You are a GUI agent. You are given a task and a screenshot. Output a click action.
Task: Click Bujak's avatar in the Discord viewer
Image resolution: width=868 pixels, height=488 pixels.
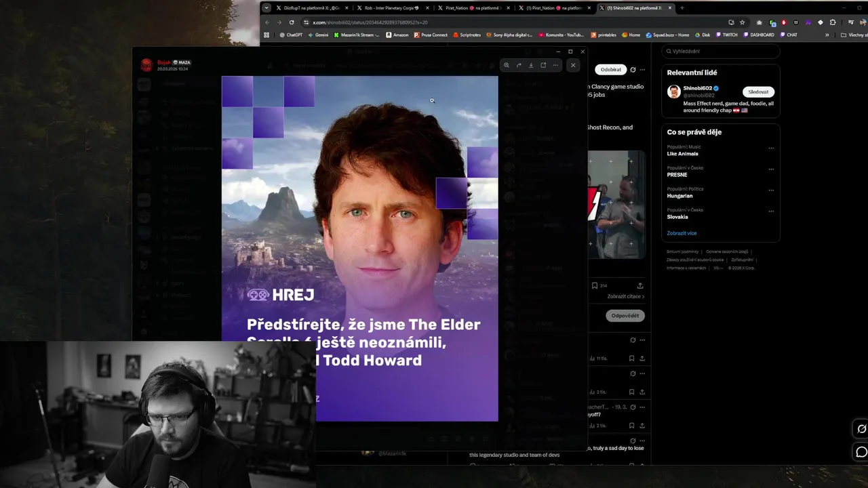(146, 65)
